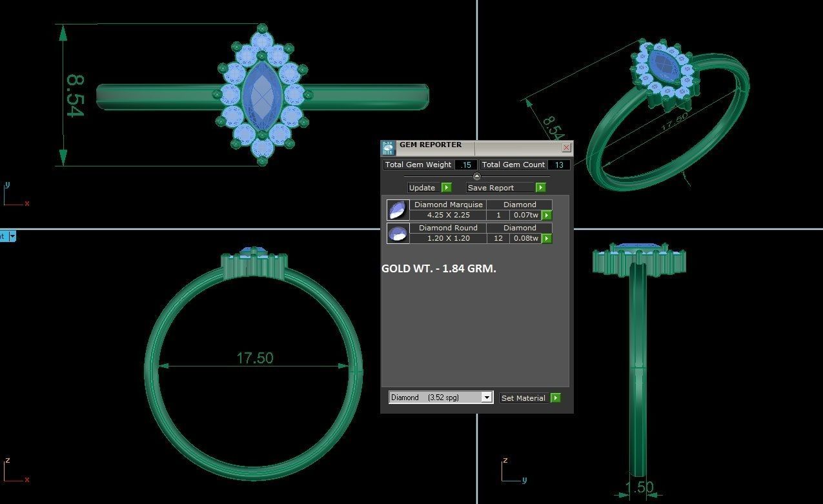The image size is (823, 504).
Task: Click the green arrow on the 0.08tw row
Action: coord(547,239)
